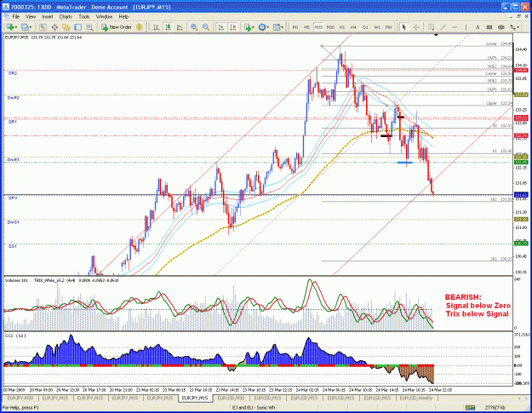Expand the Profiles dropdown arrow
The width and height of the screenshot is (532, 413).
[31, 27]
